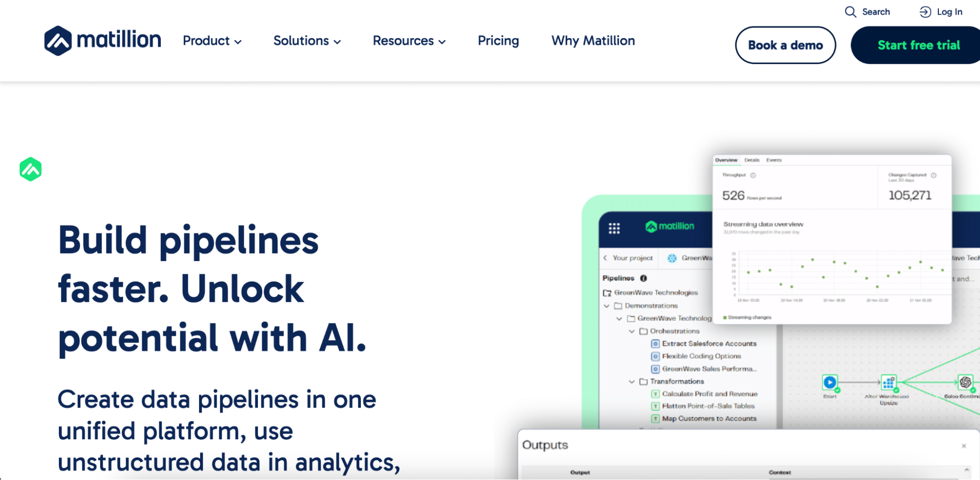
Task: Click the Pipelines section label
Action: (618, 278)
